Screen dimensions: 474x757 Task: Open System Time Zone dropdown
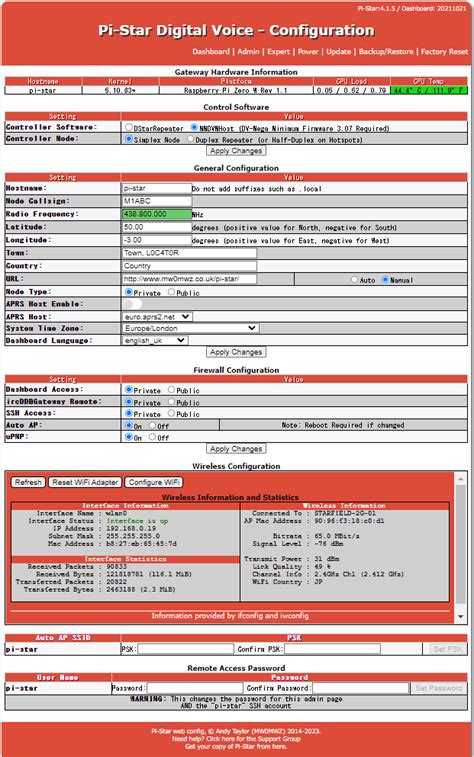tap(191, 328)
